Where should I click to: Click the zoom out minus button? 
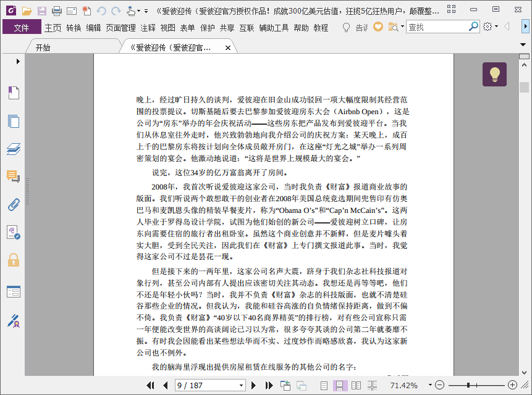440,385
